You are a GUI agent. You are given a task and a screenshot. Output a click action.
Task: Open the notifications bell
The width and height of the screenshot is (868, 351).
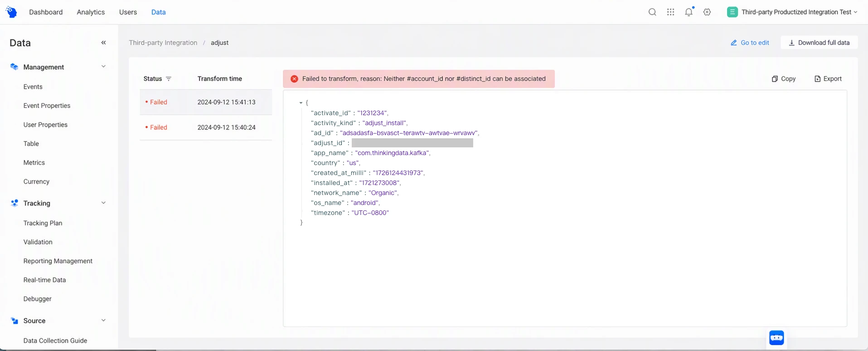pyautogui.click(x=689, y=12)
